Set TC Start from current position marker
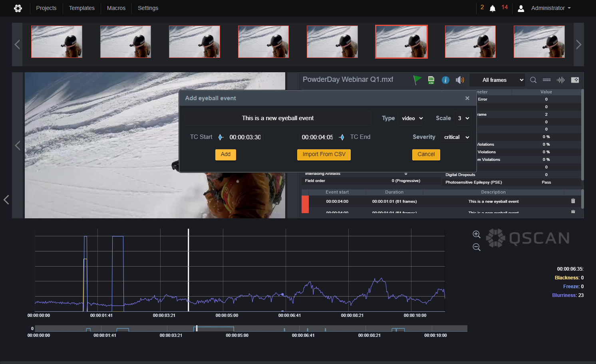The image size is (596, 364). [221, 137]
